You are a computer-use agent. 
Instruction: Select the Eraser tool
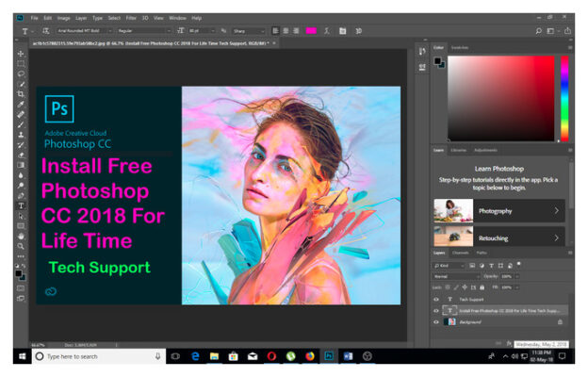tap(21, 155)
